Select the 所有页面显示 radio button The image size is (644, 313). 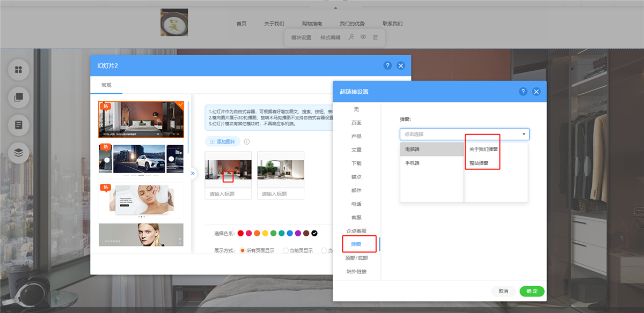[243, 250]
